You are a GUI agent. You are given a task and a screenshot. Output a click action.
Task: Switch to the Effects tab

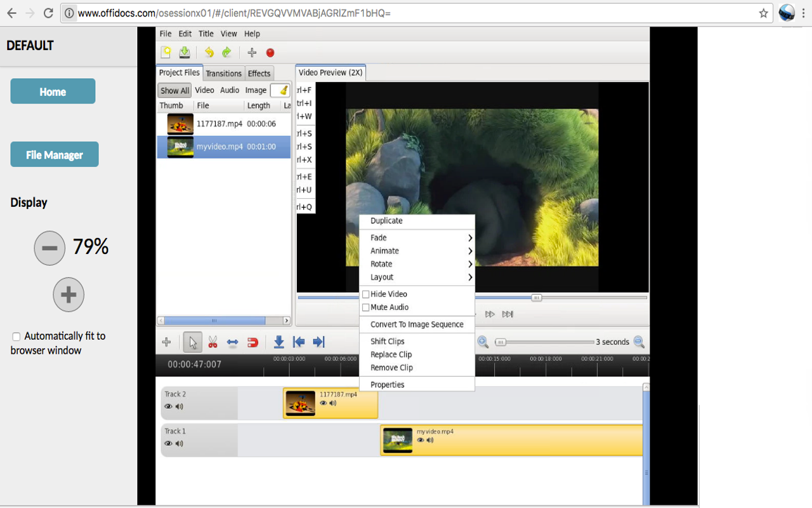pyautogui.click(x=259, y=73)
